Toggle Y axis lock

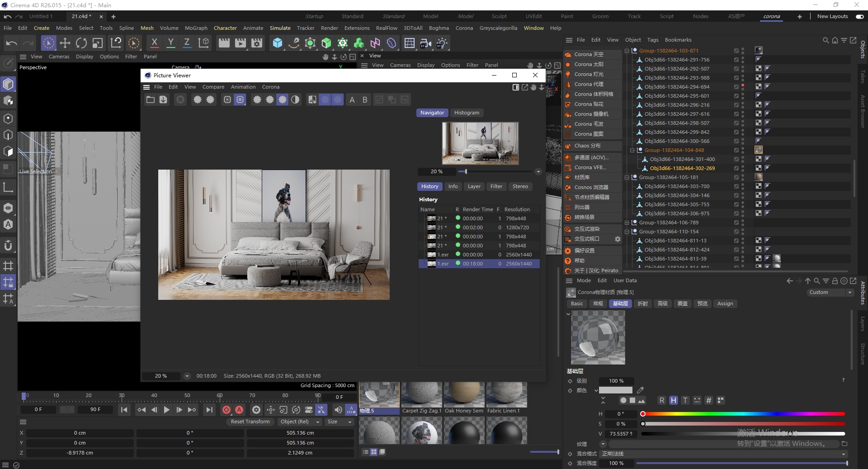(x=170, y=43)
